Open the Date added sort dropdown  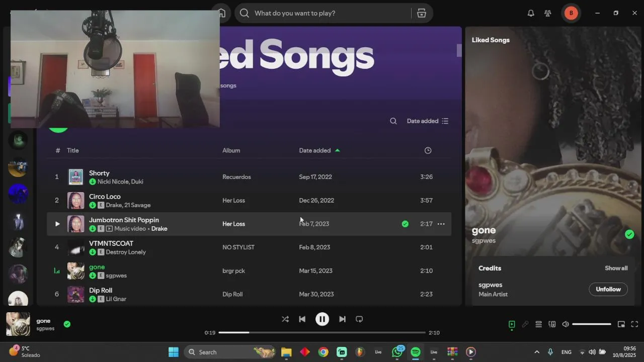point(428,121)
